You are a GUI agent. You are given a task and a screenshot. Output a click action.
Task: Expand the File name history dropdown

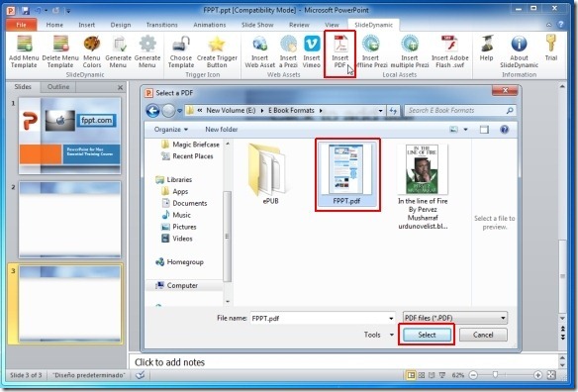coord(391,318)
